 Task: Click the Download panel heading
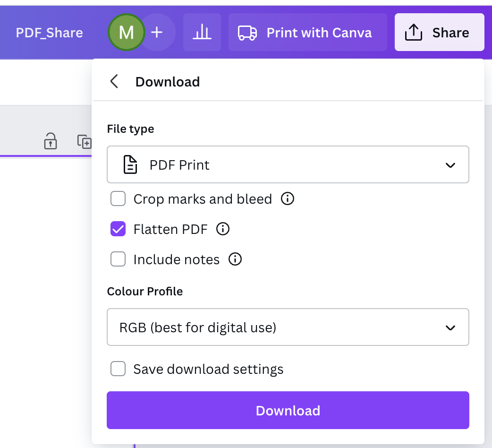coord(168,82)
